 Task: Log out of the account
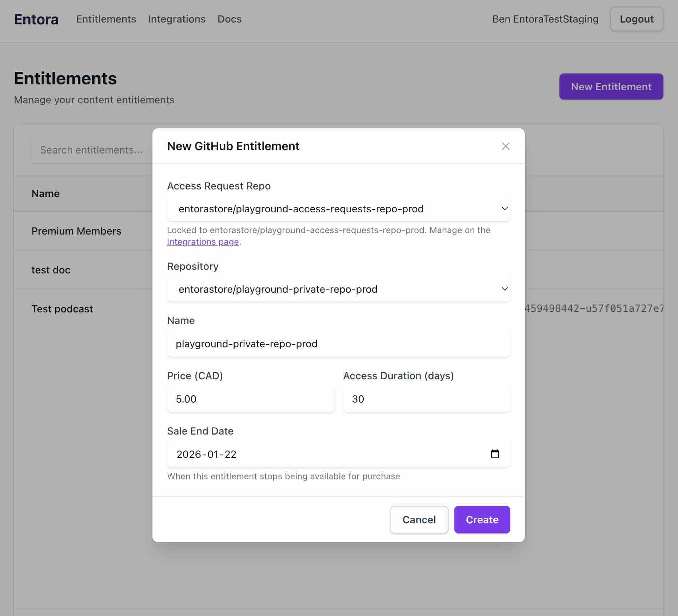637,19
